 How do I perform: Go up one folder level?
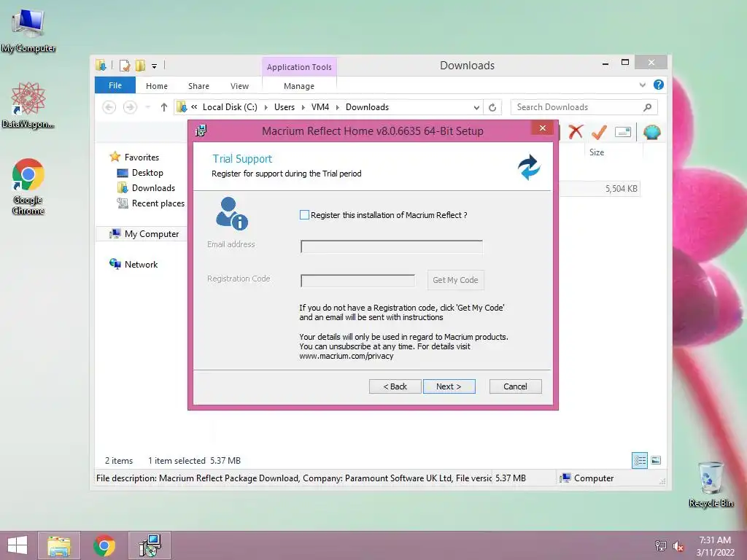(164, 107)
